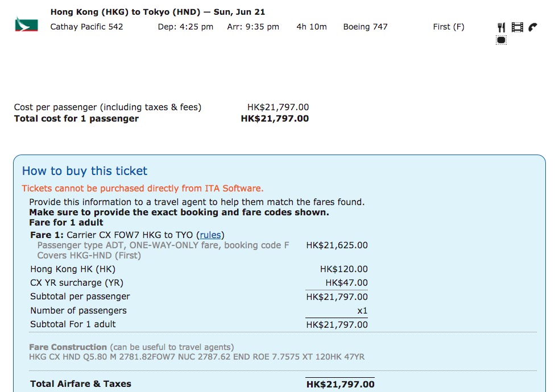Click the CX YR surcharge row label
This screenshot has height=392, width=555.
[x=77, y=282]
